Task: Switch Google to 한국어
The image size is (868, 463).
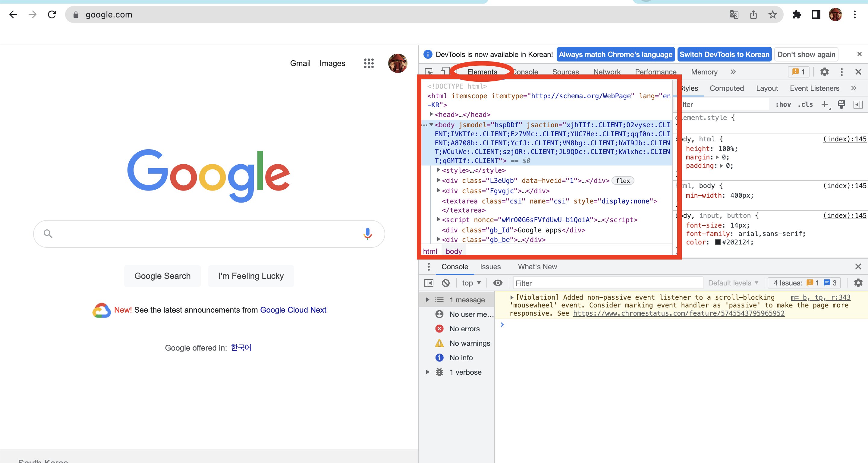Action: click(x=241, y=348)
